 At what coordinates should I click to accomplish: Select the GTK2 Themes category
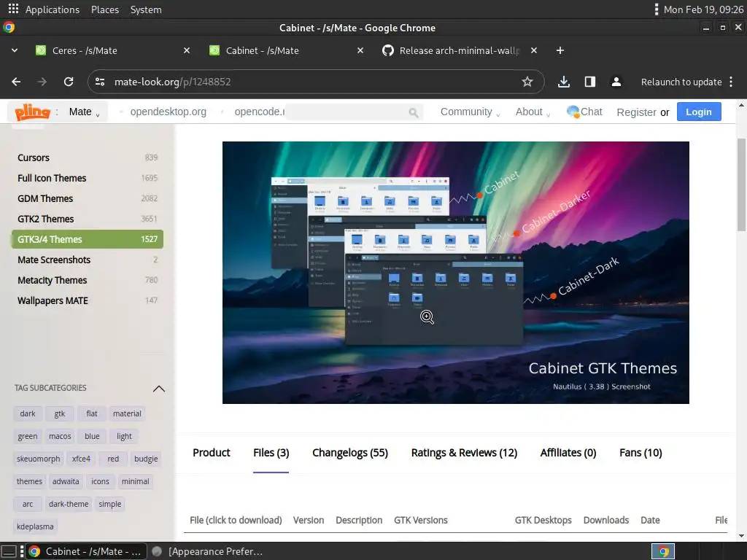pos(88,219)
